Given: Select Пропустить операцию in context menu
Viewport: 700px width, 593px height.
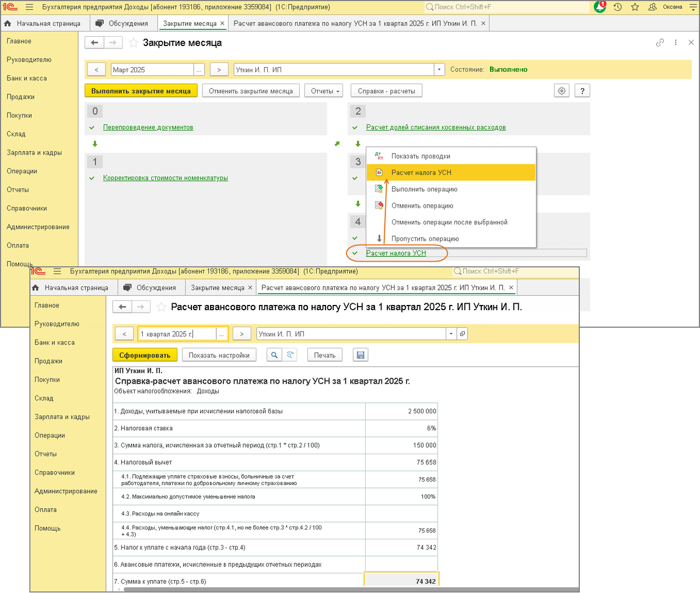Looking at the screenshot, I should [451, 238].
